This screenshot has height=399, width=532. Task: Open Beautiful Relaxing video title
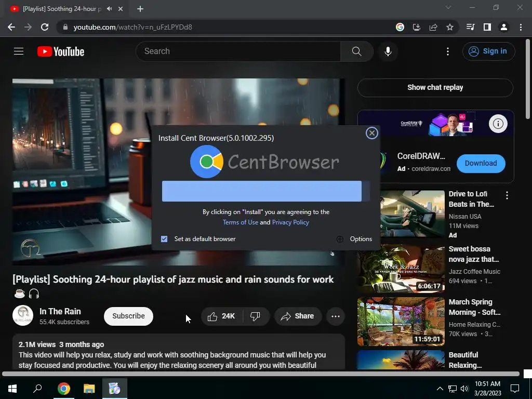(465, 360)
